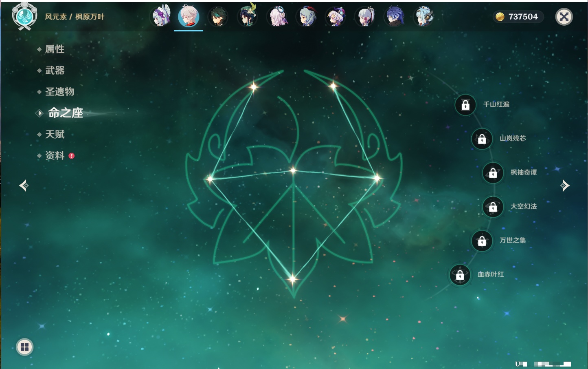
Task: Pick the pink-haired avatar with blue goggles
Action: (277, 17)
